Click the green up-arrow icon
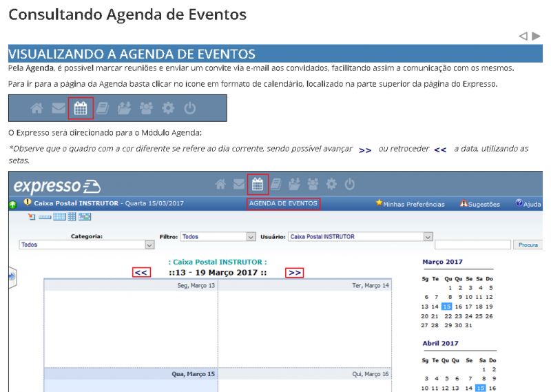 tap(12, 204)
